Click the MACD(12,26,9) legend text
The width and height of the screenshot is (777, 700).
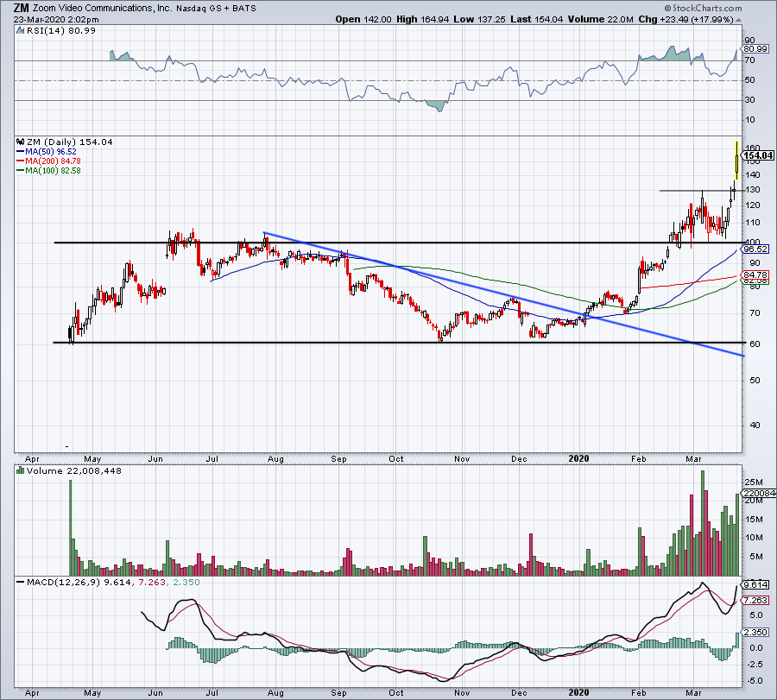coord(63,582)
